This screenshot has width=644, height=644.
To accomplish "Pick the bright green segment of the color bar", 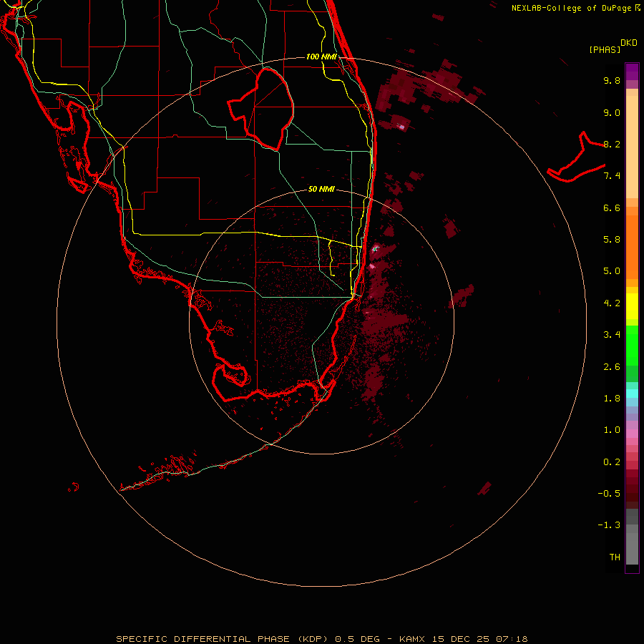I will (632, 345).
